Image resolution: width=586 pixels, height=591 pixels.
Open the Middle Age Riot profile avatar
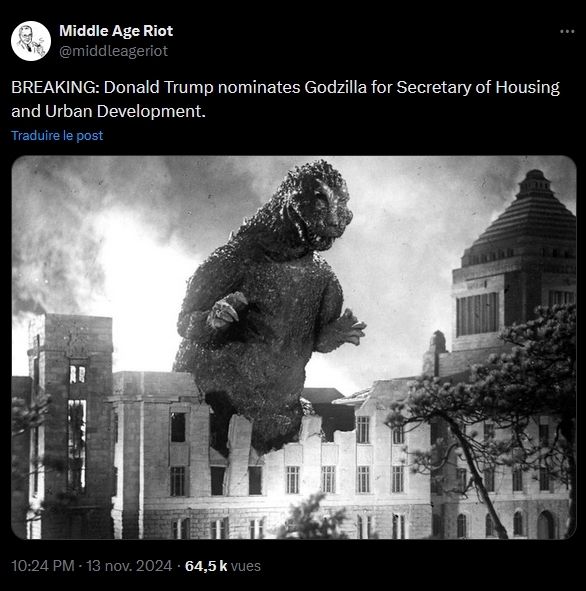click(x=31, y=41)
